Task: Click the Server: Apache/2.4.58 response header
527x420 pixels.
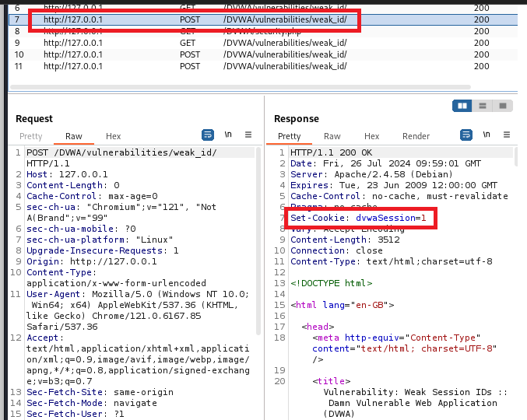Action: tap(371, 174)
